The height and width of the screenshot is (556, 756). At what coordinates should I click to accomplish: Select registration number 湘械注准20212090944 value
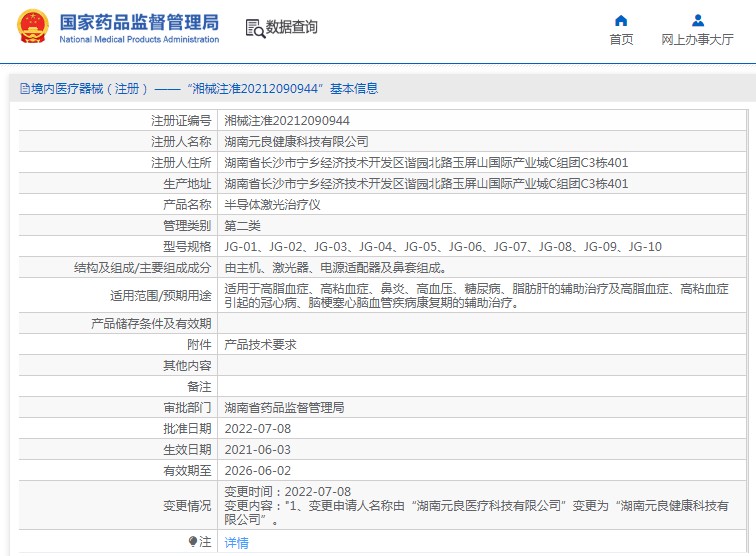click(287, 121)
